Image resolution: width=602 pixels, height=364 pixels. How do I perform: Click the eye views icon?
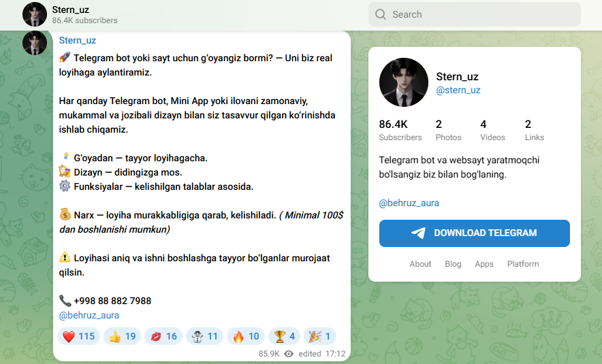click(289, 354)
